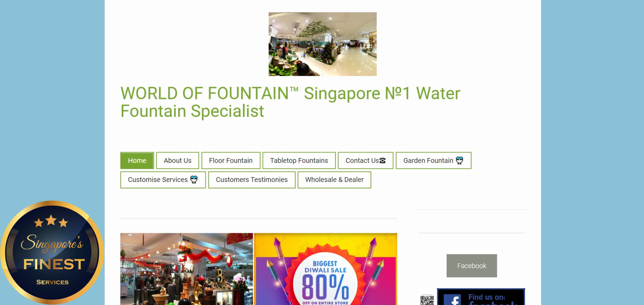This screenshot has height=305, width=644.
Task: Navigate to Garden Fountain page
Action: 434,161
